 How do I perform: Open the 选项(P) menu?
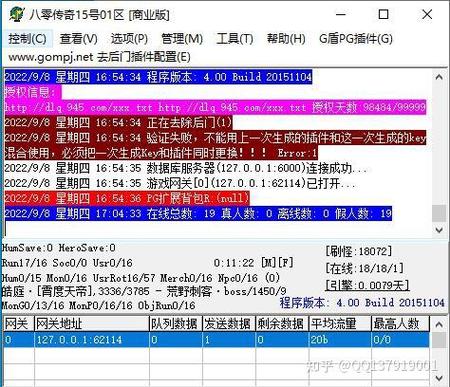129,39
